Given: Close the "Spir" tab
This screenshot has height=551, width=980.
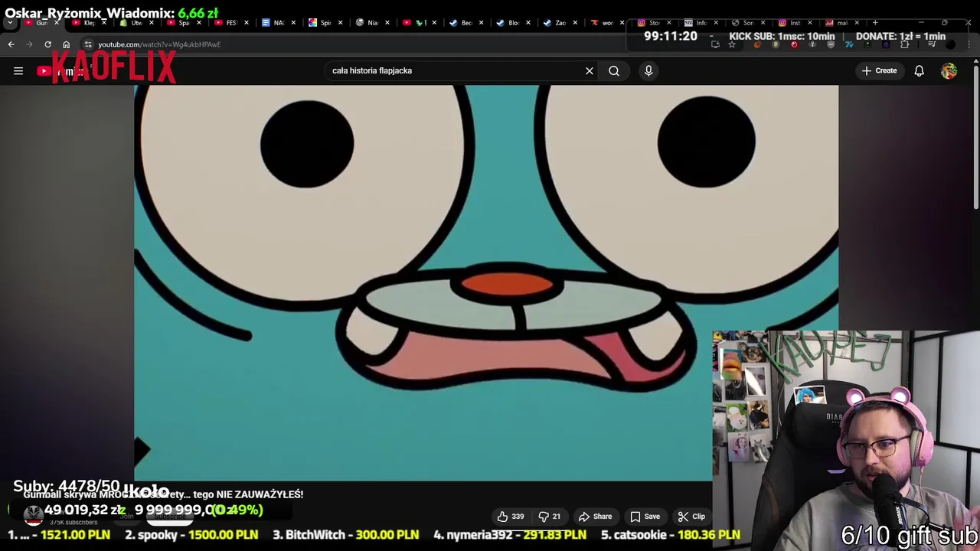Looking at the screenshot, I should point(341,22).
